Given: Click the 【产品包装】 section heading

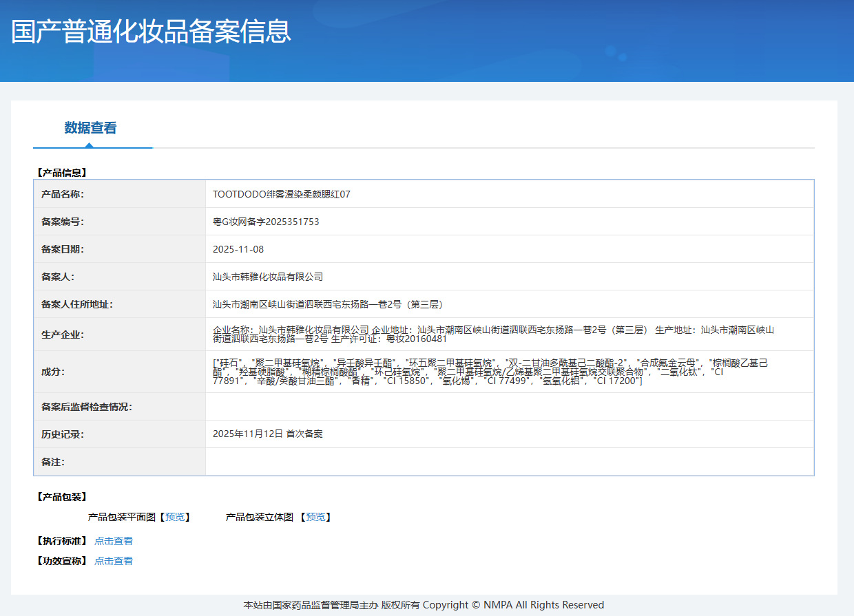Looking at the screenshot, I should pyautogui.click(x=62, y=497).
